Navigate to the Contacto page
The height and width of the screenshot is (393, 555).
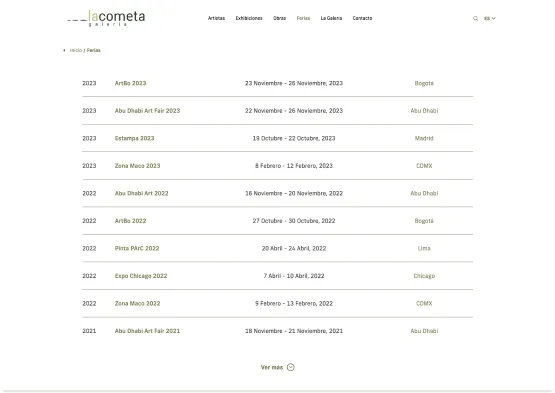(362, 18)
